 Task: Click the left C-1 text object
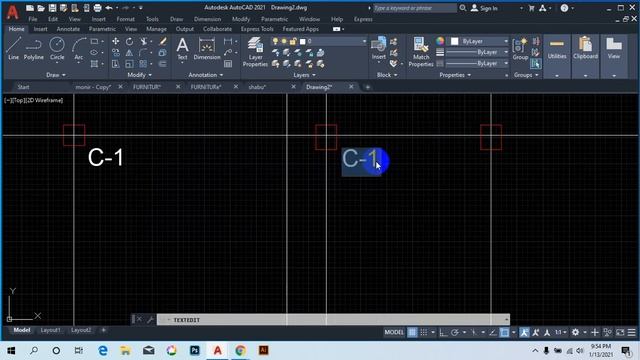[x=106, y=158]
